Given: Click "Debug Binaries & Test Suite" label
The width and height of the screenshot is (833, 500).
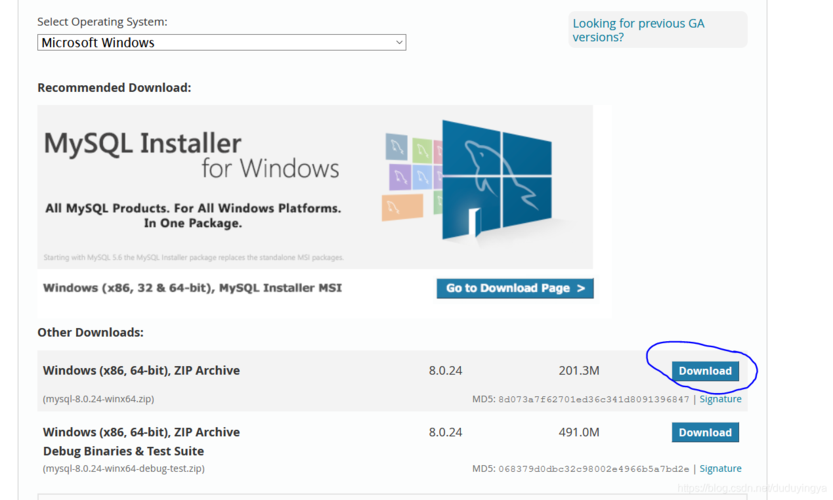Looking at the screenshot, I should [123, 451].
